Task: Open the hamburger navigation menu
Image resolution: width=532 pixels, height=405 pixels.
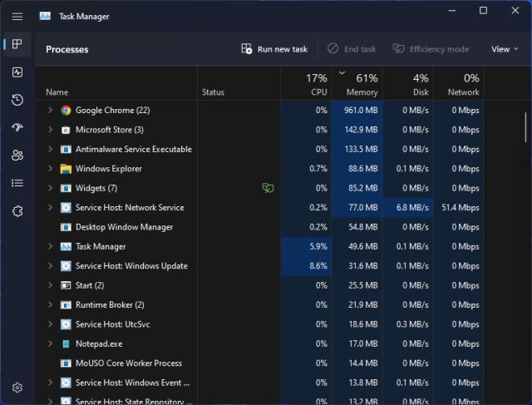Action: tap(17, 17)
